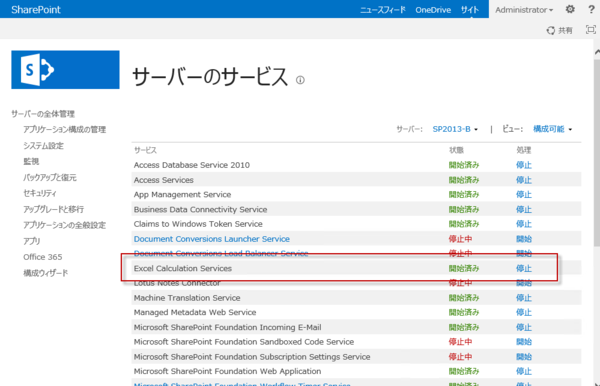Viewport: 600px width, 386px height.
Task: Click the SharePoint brand text
Action: (x=36, y=10)
